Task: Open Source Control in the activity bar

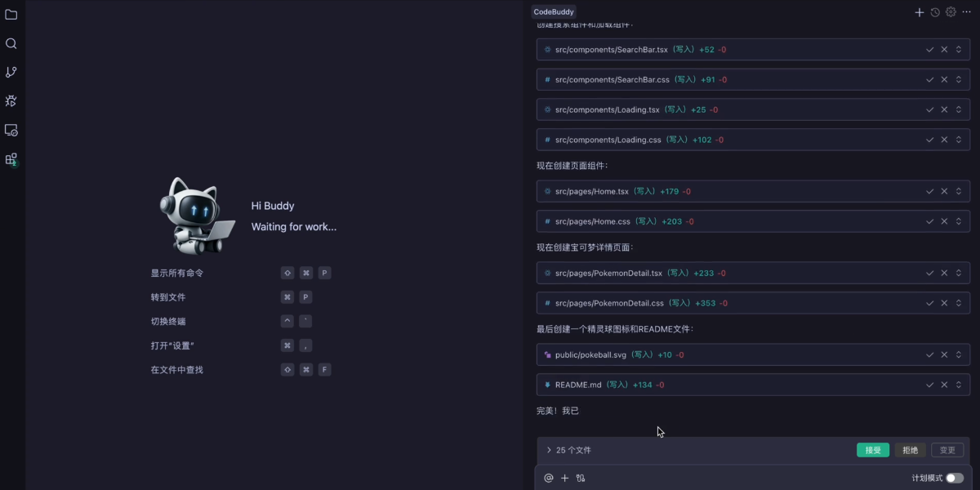Action: point(11,72)
